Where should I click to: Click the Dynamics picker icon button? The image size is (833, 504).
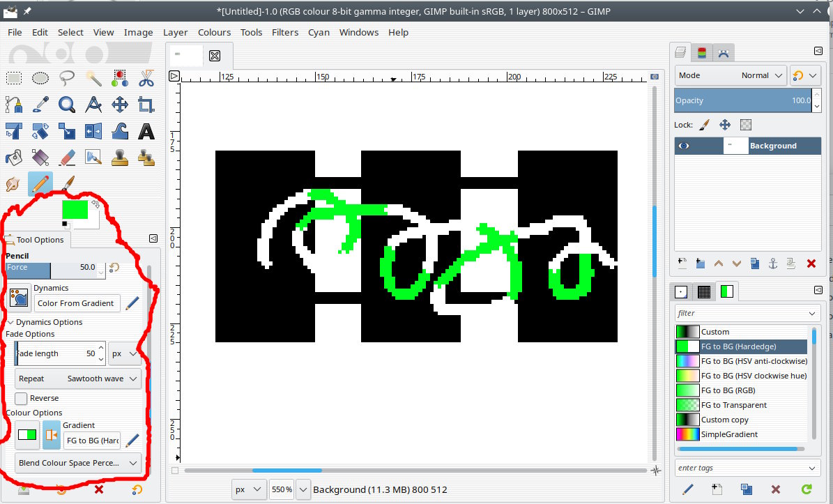pos(19,298)
